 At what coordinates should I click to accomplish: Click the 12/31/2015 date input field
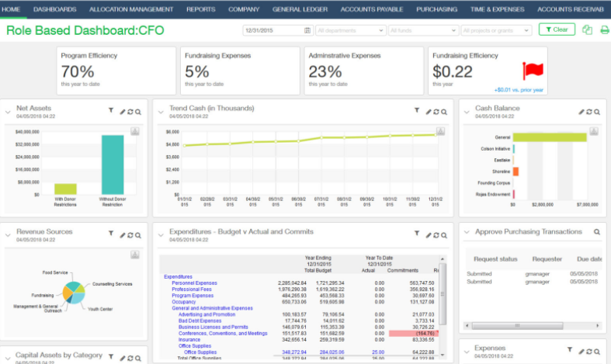point(277,30)
